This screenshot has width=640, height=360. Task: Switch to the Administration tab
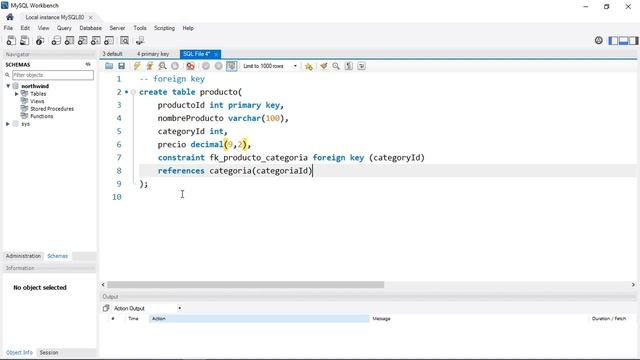pyautogui.click(x=23, y=256)
